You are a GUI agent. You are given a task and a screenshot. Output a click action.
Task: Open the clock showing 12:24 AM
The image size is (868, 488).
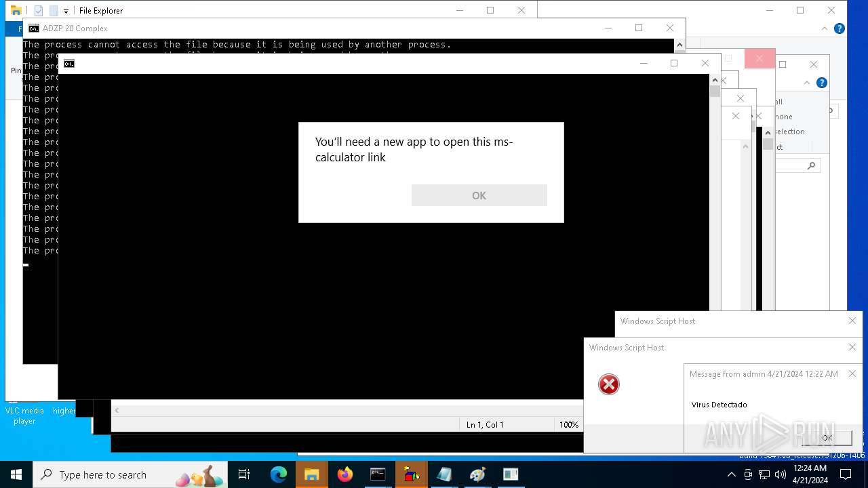[x=810, y=474]
